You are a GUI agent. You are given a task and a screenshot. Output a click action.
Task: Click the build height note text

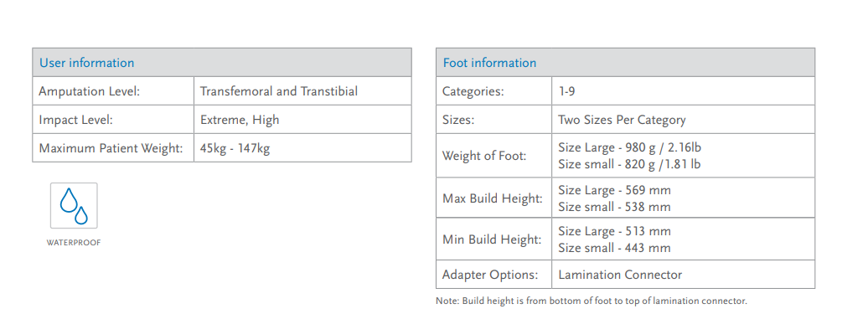(x=592, y=301)
